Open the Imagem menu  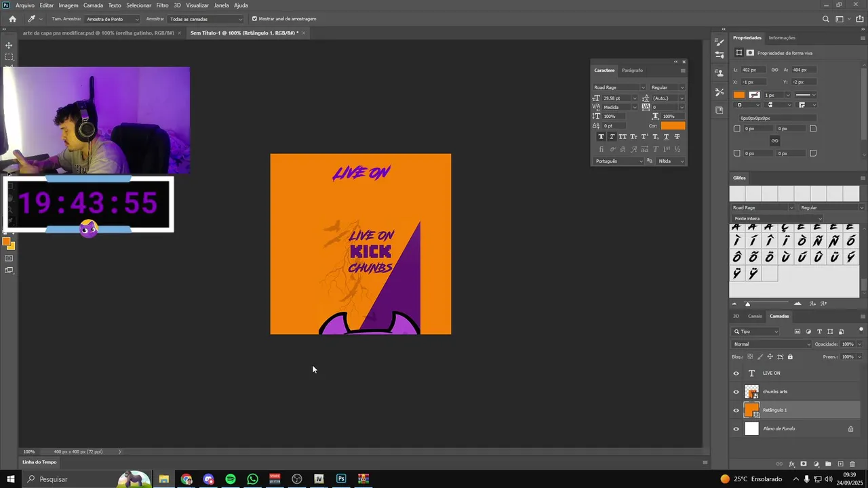(x=68, y=5)
